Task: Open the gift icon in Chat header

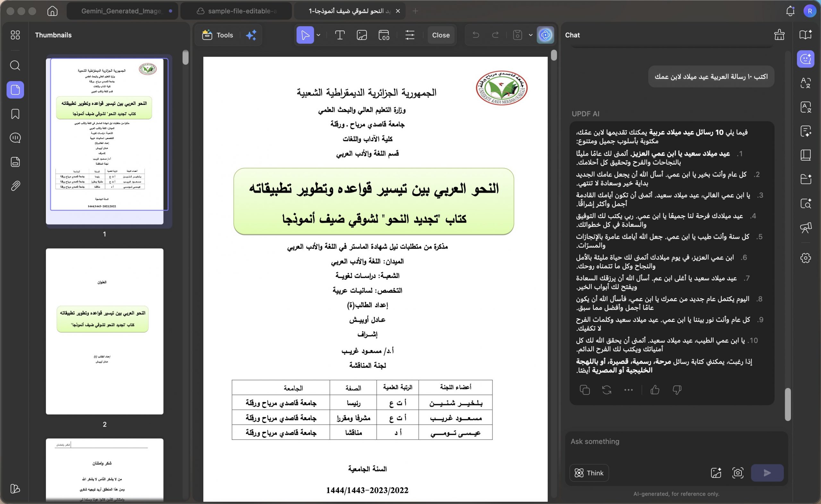Action: point(779,35)
